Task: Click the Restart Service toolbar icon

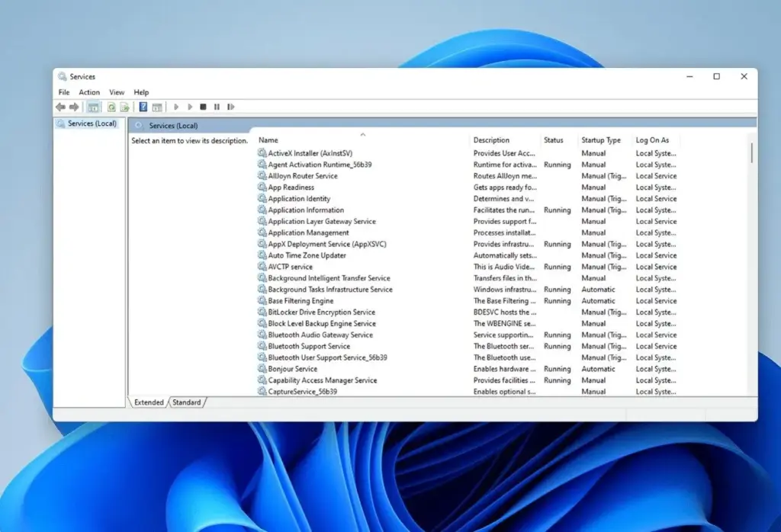Action: (x=230, y=107)
